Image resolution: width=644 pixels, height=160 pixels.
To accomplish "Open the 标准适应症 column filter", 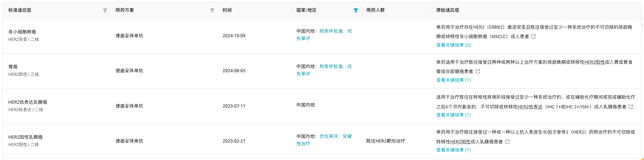I will (x=105, y=10).
